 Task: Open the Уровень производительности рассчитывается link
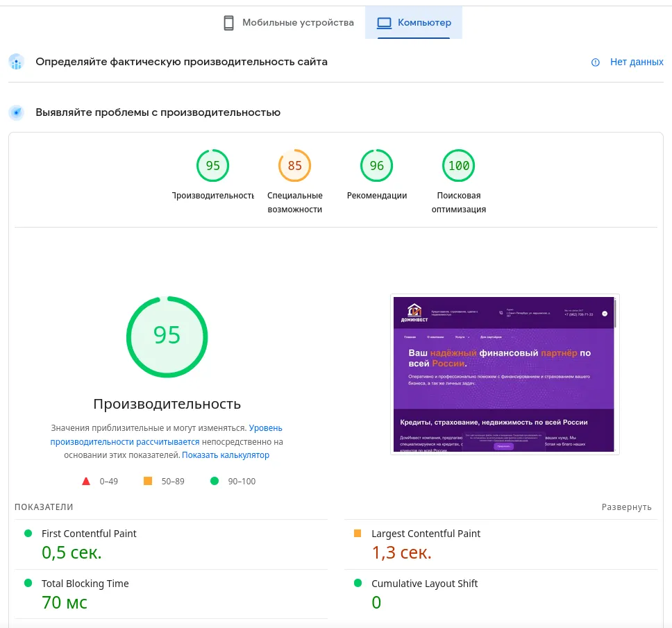[x=167, y=434]
